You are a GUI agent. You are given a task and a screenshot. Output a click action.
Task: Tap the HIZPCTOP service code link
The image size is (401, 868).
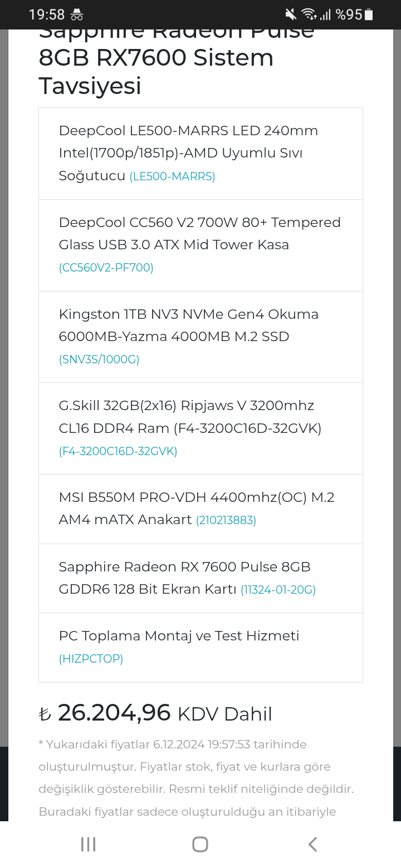click(x=91, y=659)
